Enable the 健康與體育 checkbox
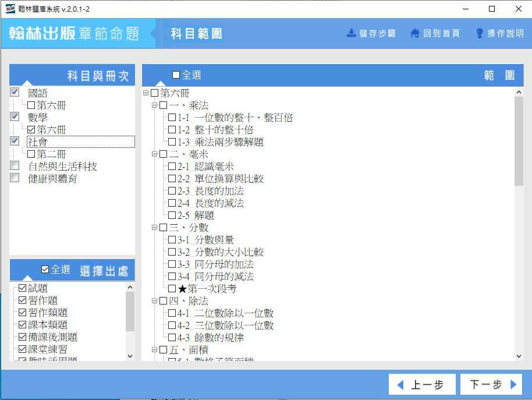This screenshot has height=400, width=532. [x=15, y=178]
